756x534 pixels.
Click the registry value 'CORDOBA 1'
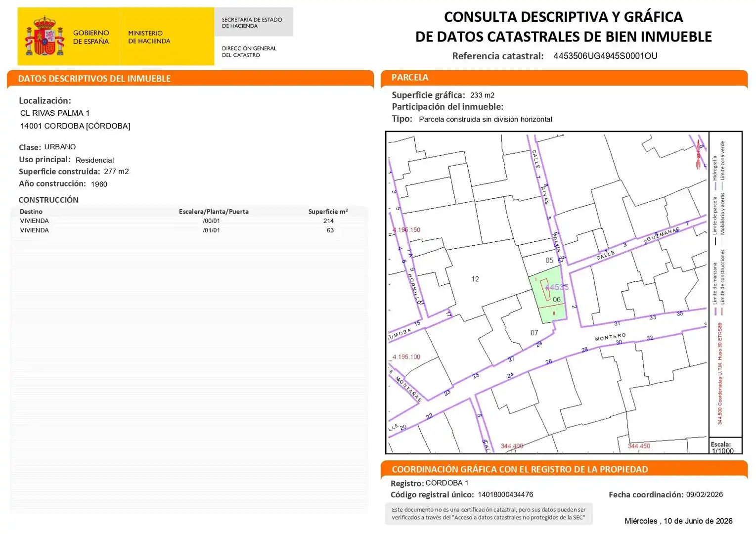pos(446,483)
